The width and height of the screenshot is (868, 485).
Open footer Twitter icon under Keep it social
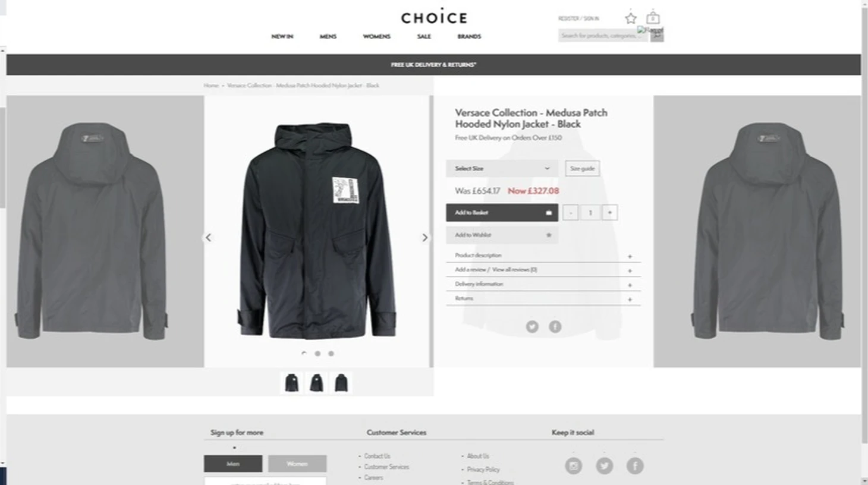point(605,466)
